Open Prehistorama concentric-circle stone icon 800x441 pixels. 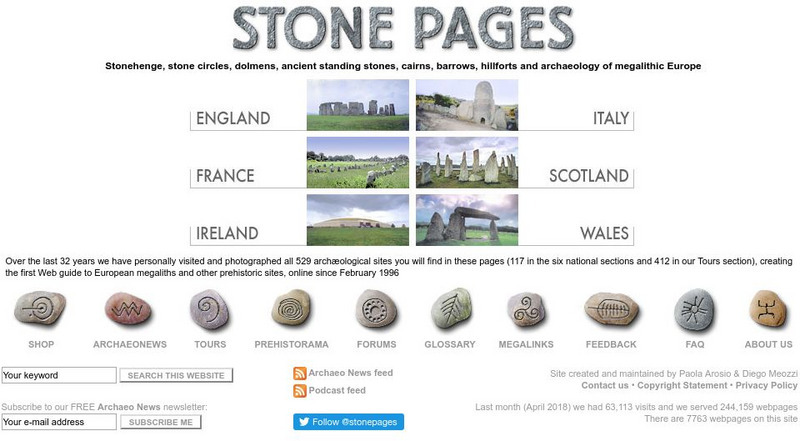291,308
